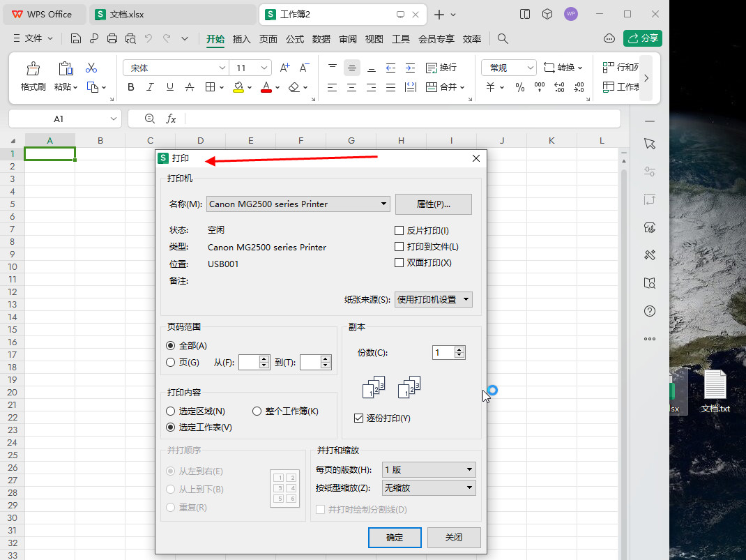Image resolution: width=746 pixels, height=560 pixels.
Task: Expand the cell name box A1 dropdown
Action: coord(113,119)
